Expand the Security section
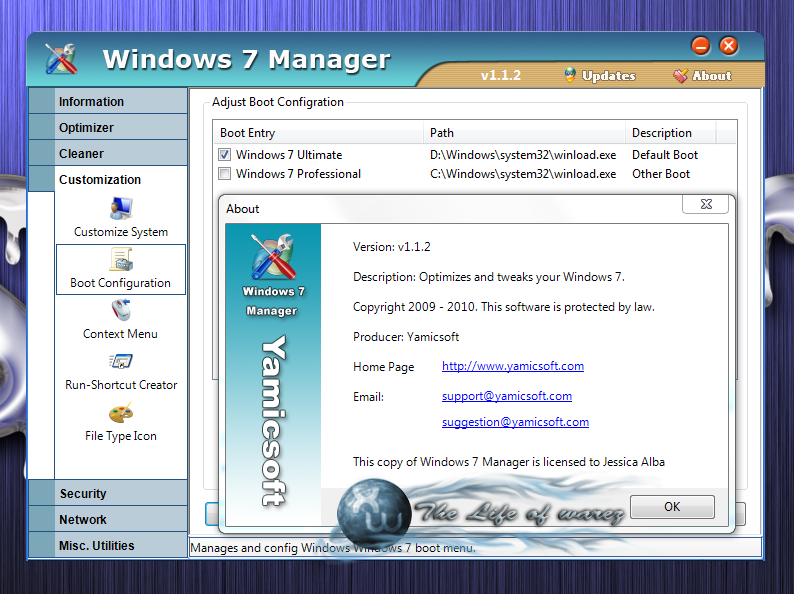Image resolution: width=794 pixels, height=594 pixels. (108, 493)
